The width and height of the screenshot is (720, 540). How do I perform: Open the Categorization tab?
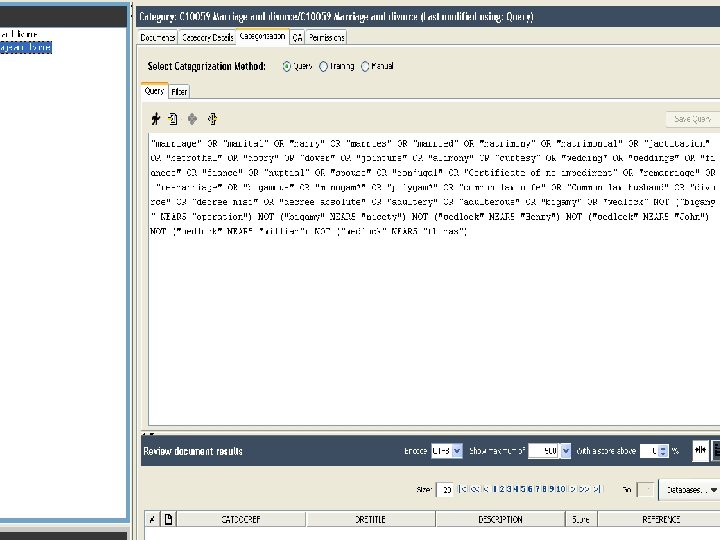tap(262, 36)
